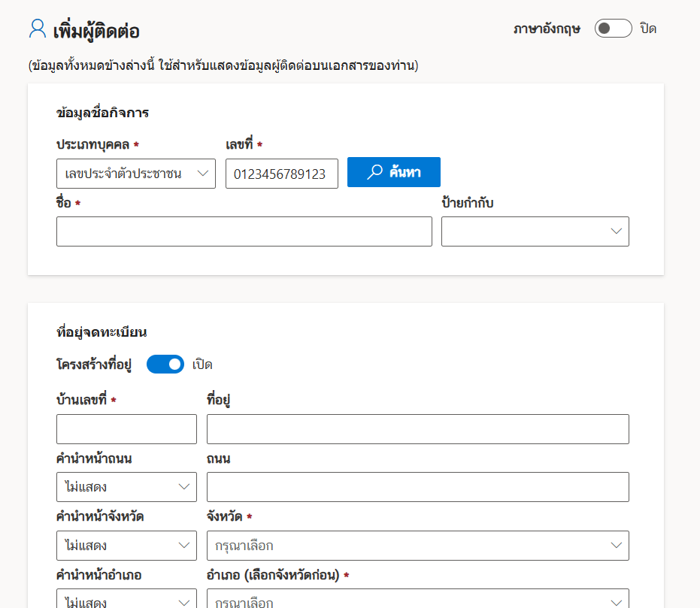700x608 pixels.
Task: Select a province in จังหวัด dropdown
Action: [417, 546]
